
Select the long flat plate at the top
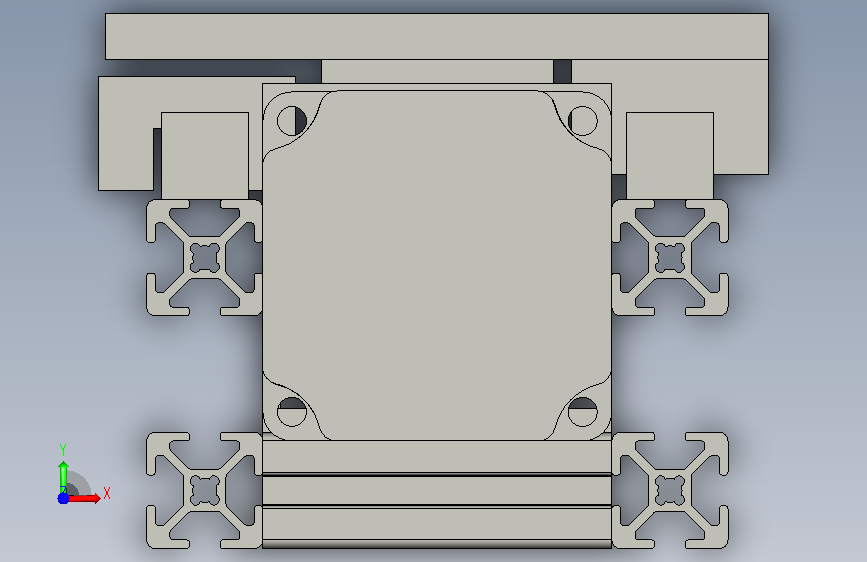tap(437, 37)
